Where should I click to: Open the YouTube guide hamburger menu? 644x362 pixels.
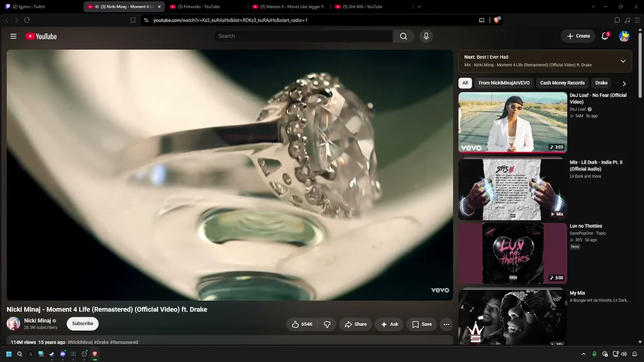coord(14,36)
